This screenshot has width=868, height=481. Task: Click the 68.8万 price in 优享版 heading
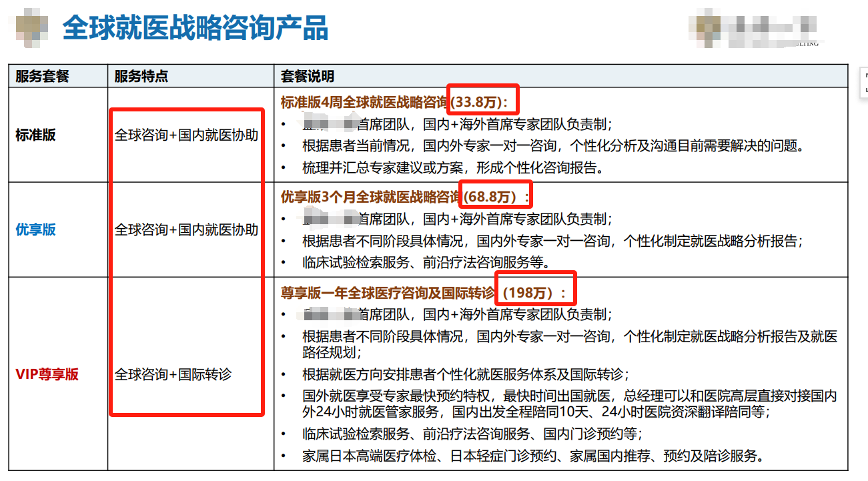click(494, 197)
